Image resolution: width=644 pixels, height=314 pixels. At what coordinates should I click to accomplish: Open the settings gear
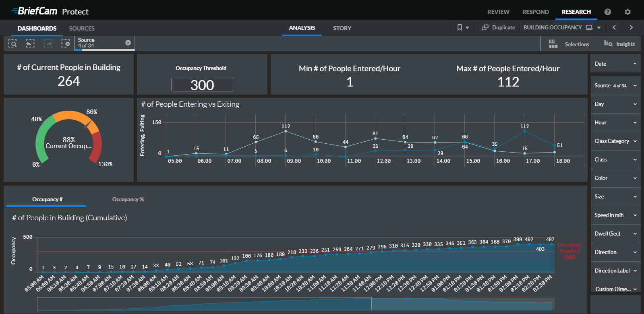tap(627, 12)
